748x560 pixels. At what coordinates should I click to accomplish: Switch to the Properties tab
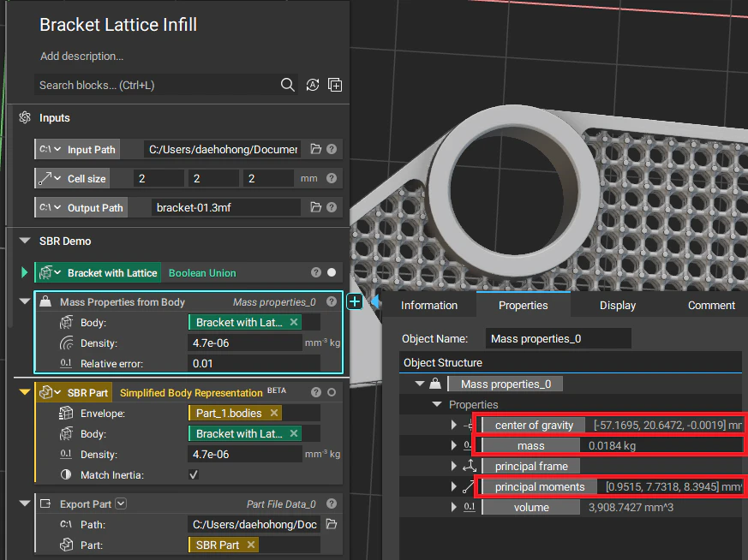[x=524, y=305]
